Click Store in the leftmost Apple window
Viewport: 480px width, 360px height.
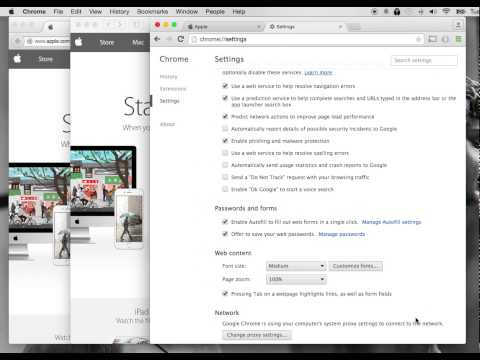[45, 59]
